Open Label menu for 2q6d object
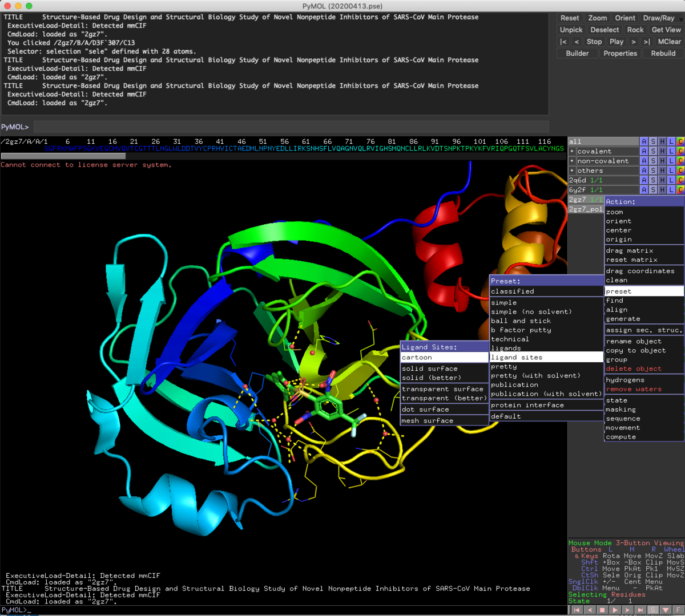685x616 pixels. [x=671, y=180]
